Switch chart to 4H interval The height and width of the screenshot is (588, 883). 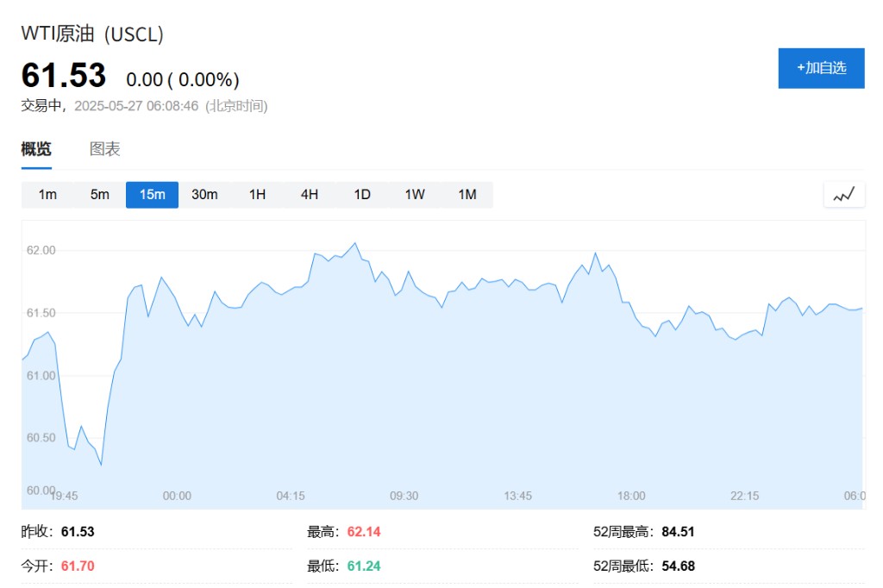coord(310,195)
